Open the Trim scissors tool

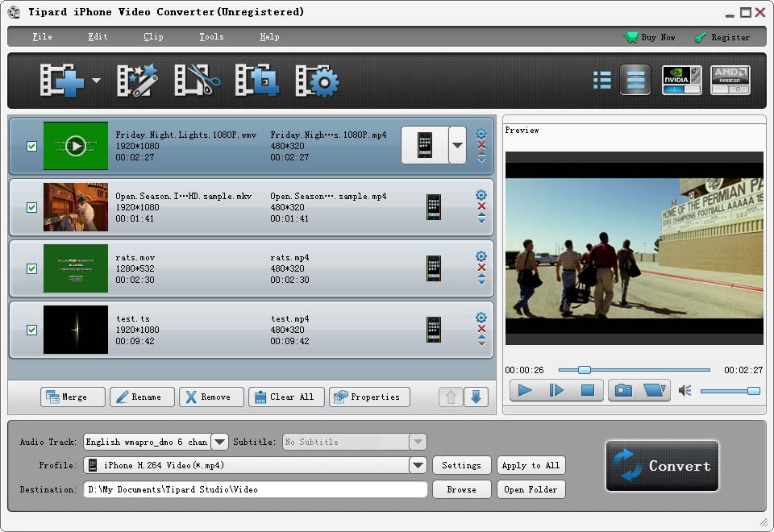pyautogui.click(x=197, y=80)
